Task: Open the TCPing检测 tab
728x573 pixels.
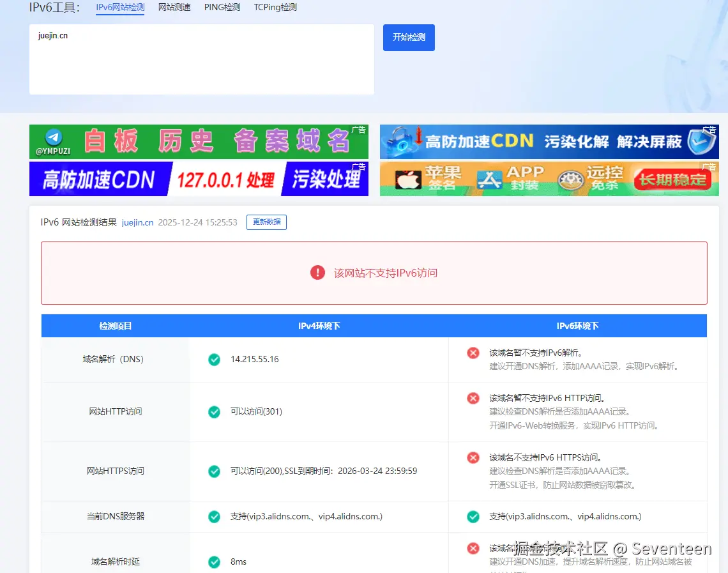Action: coord(275,8)
